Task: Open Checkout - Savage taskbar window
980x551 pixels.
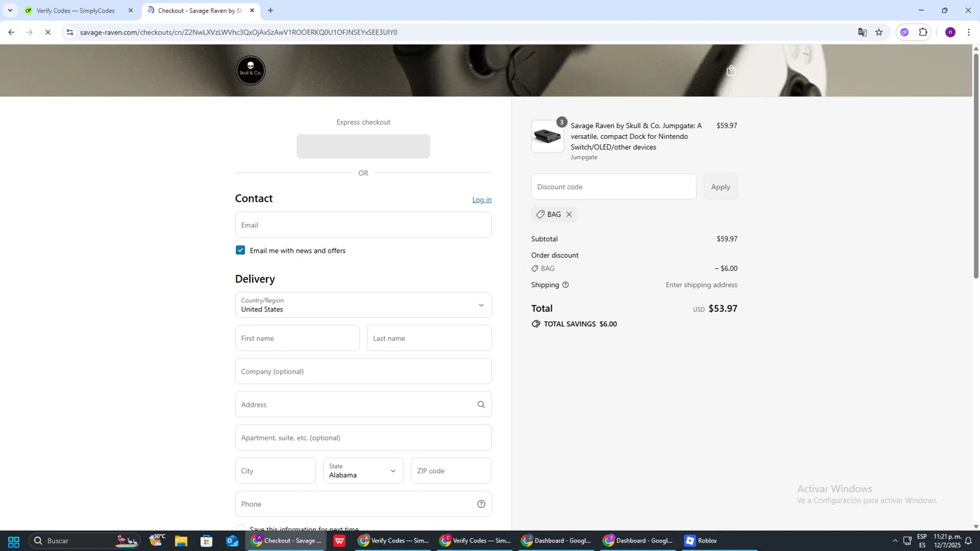Action: pyautogui.click(x=286, y=541)
